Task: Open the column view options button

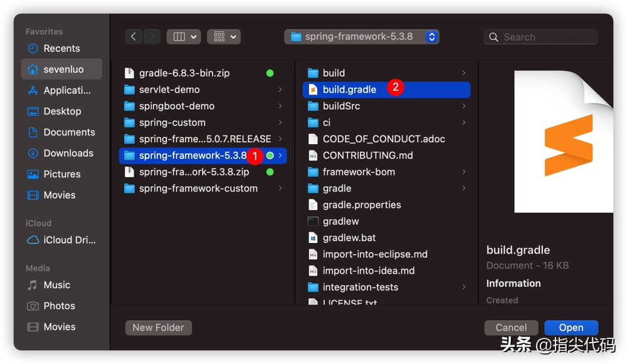Action: [x=184, y=37]
